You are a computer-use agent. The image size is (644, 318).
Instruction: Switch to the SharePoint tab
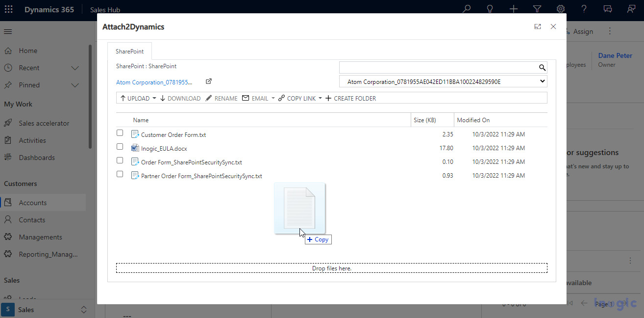tap(129, 51)
